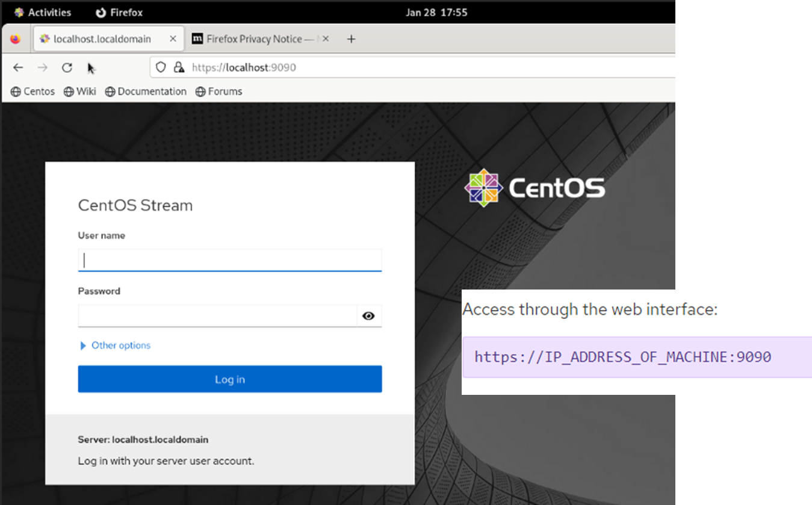Open a new browser tab
Image resolution: width=812 pixels, height=505 pixels.
(352, 39)
